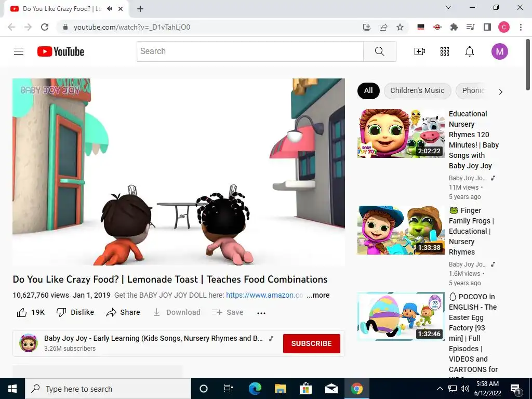The width and height of the screenshot is (532, 399).
Task: Like the video with thumbs up
Action: 31,312
